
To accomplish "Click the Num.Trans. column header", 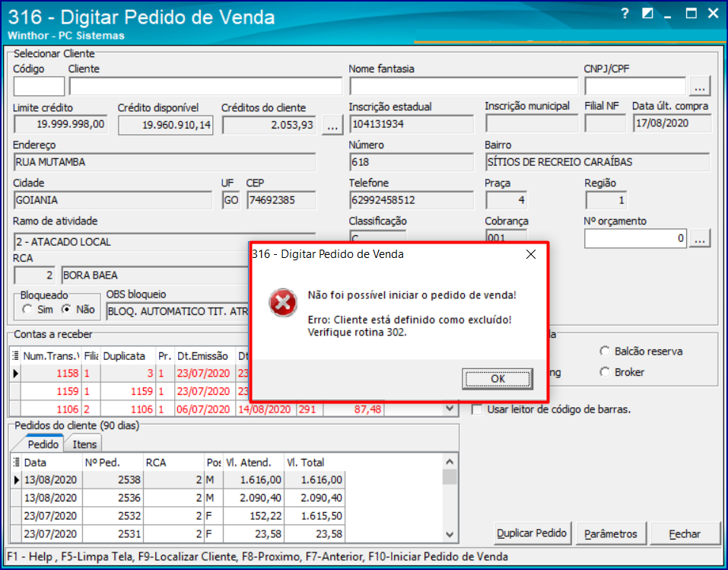I will (51, 356).
